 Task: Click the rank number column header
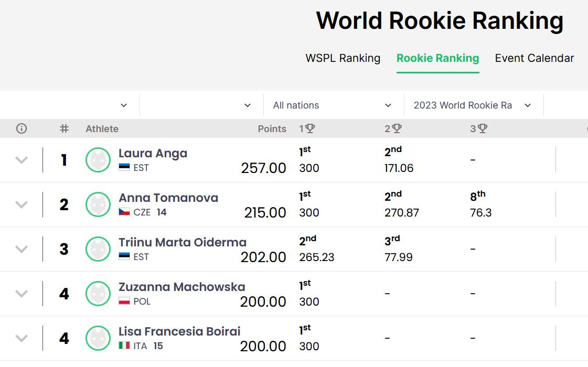pos(64,128)
